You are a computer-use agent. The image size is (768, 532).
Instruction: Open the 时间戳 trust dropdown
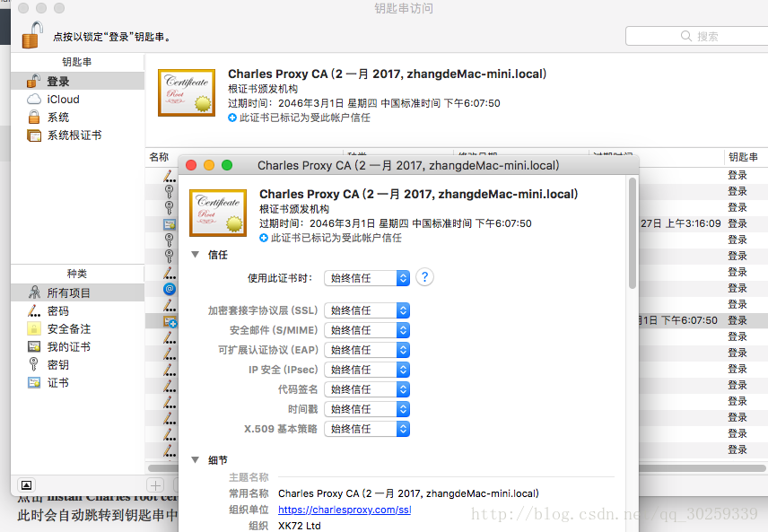point(367,409)
